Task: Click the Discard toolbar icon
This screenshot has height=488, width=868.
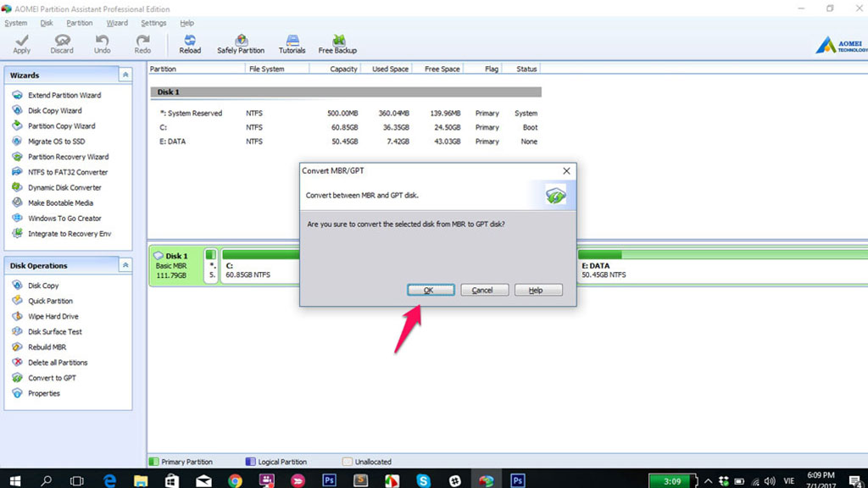Action: [x=62, y=44]
